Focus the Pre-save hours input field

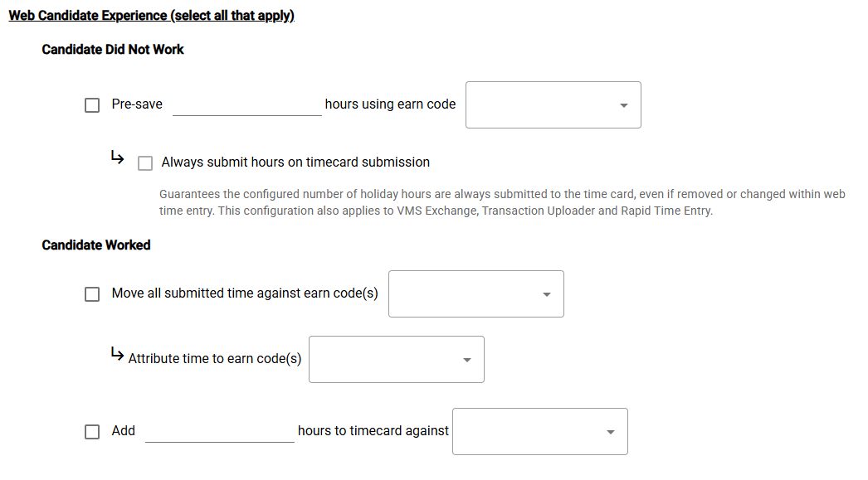[246, 105]
